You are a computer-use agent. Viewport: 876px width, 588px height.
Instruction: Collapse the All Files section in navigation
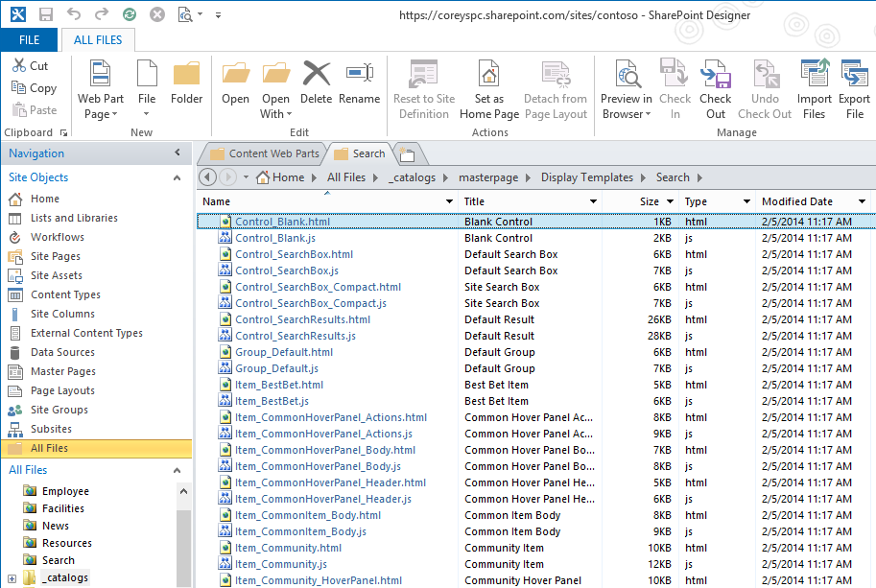click(178, 470)
